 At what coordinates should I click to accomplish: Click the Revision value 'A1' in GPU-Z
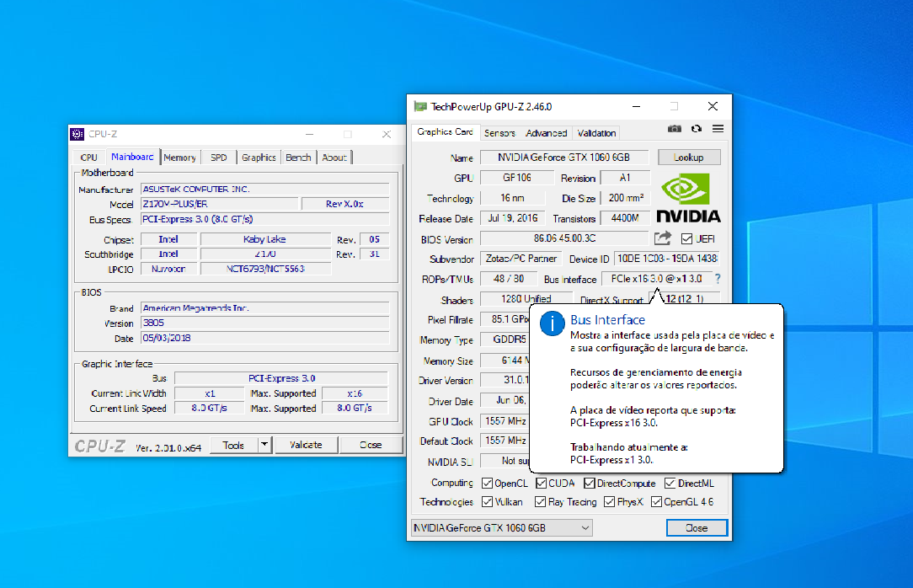point(625,178)
